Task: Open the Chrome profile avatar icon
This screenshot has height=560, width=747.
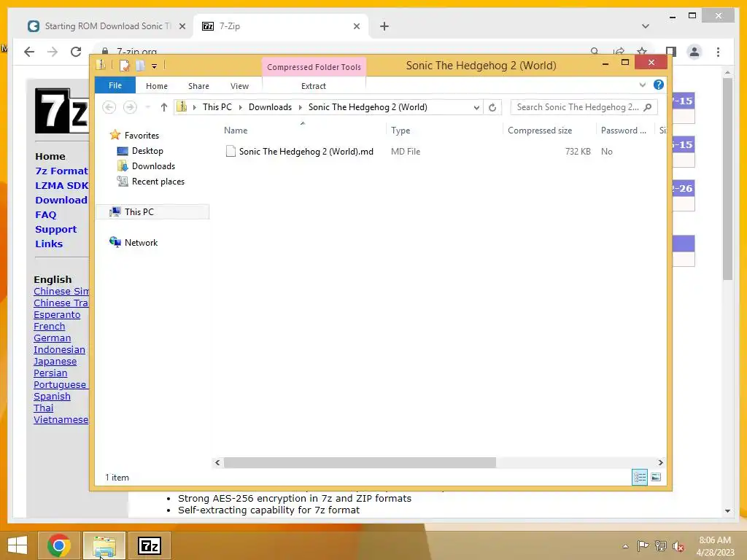Action: pos(694,52)
